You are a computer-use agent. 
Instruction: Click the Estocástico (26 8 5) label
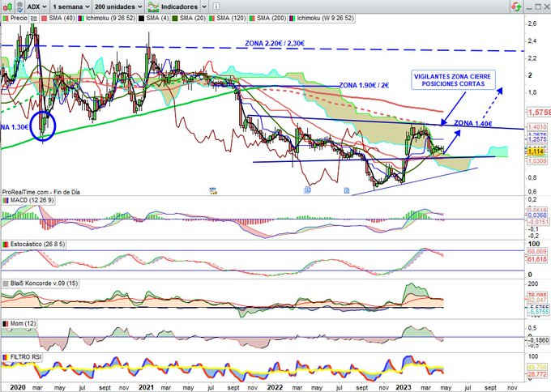[37, 244]
